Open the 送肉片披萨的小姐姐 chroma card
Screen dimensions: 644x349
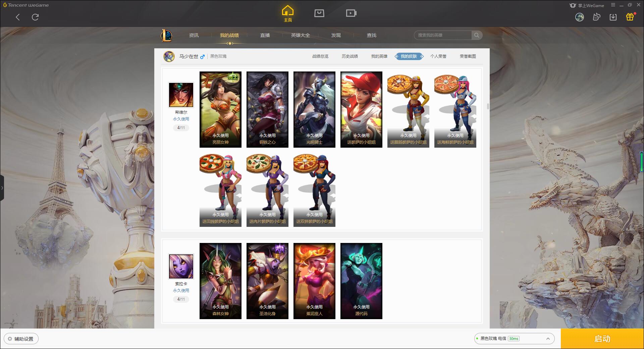(x=267, y=189)
